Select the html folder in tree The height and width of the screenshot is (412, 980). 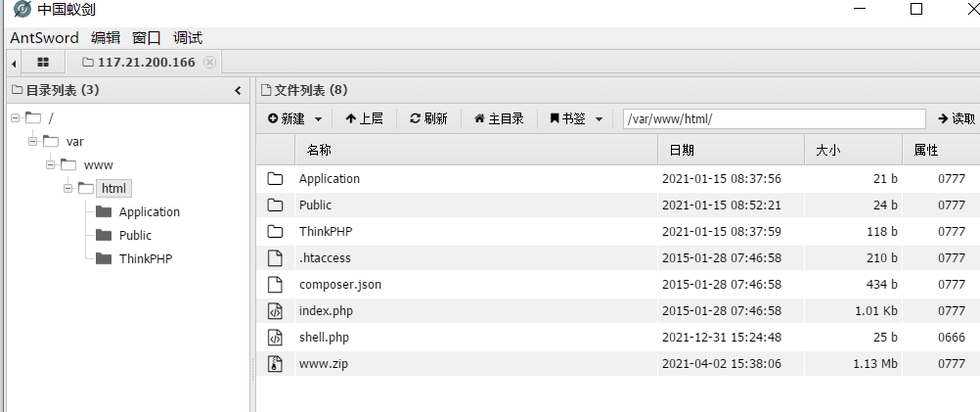pyautogui.click(x=113, y=188)
